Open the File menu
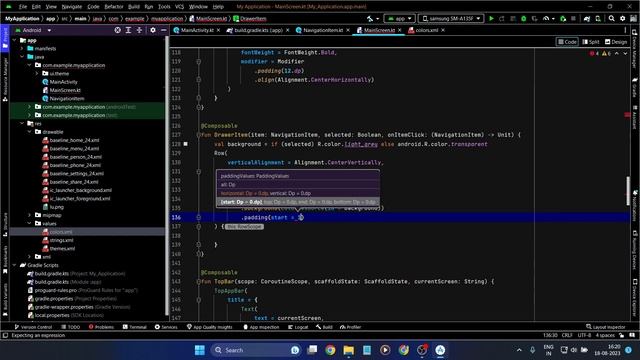This screenshot has width=640, height=360. (23, 7)
